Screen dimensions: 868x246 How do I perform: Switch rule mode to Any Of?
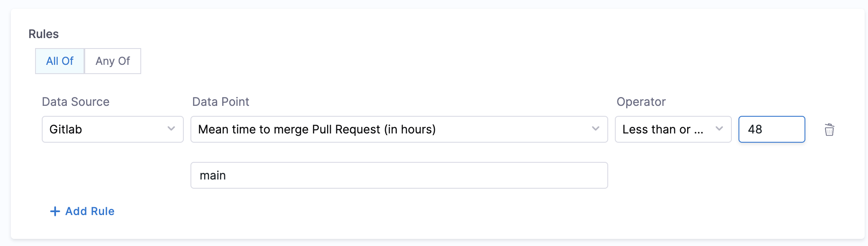click(x=113, y=61)
